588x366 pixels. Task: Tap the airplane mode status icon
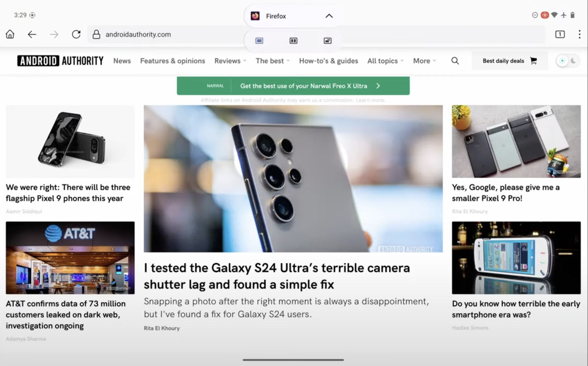pyautogui.click(x=563, y=15)
